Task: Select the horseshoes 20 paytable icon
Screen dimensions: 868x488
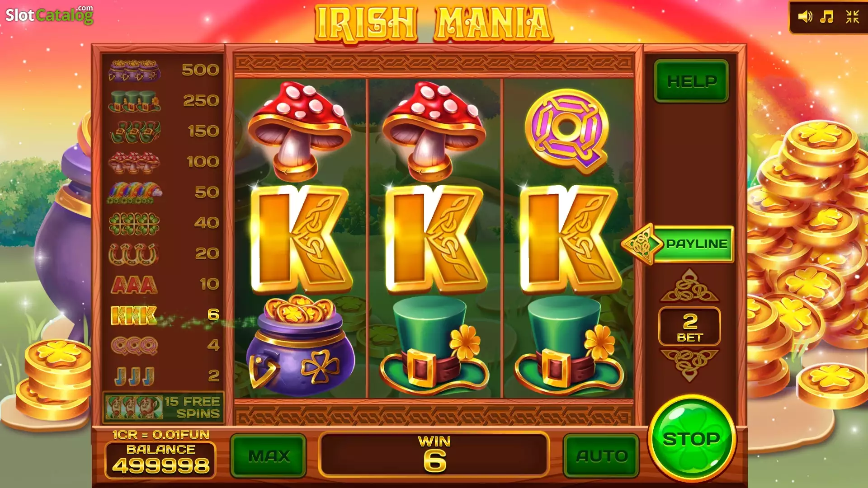Action: coord(133,253)
